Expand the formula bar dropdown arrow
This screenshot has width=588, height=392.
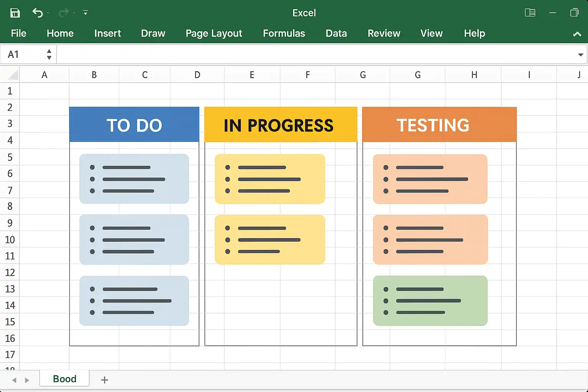pos(580,55)
